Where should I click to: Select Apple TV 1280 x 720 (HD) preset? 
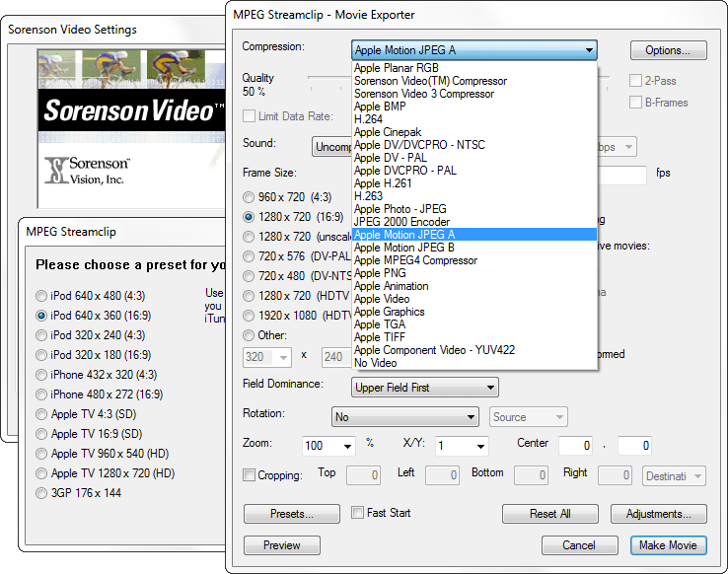point(41,473)
